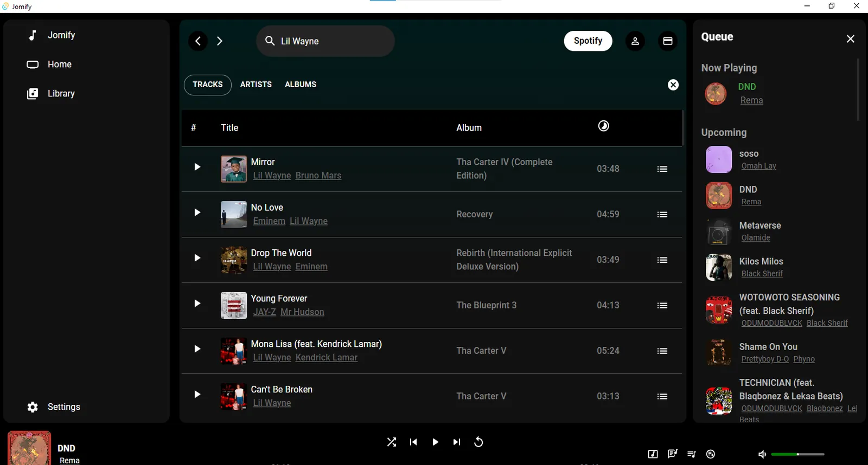The height and width of the screenshot is (465, 868).
Task: Open the now-playing music note view
Action: [x=653, y=454]
